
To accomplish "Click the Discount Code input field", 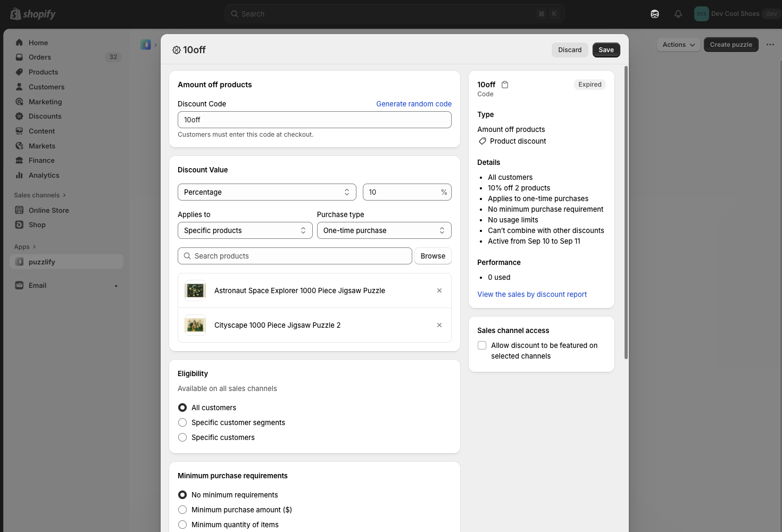I will coord(314,120).
